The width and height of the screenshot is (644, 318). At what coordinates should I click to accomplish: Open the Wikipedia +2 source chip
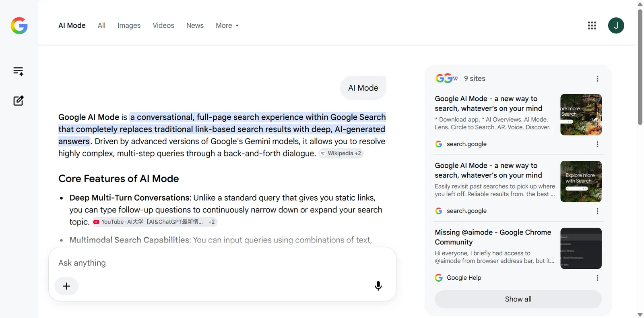click(341, 153)
